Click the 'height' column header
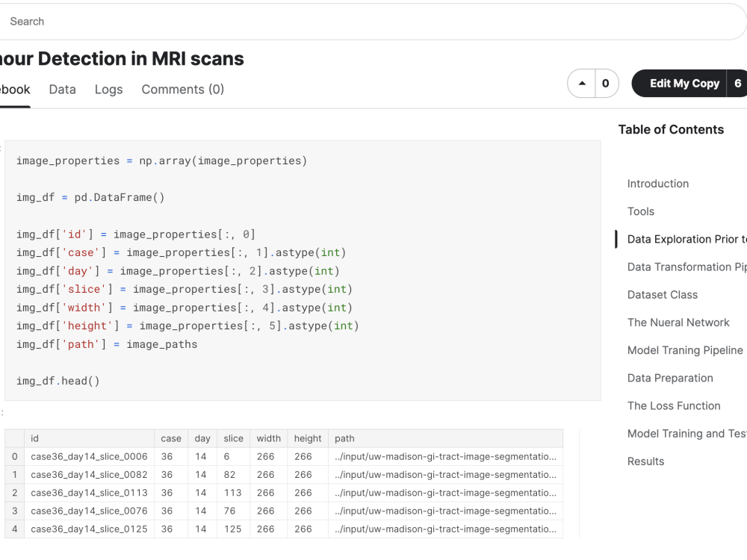This screenshot has width=747, height=560. [x=308, y=438]
